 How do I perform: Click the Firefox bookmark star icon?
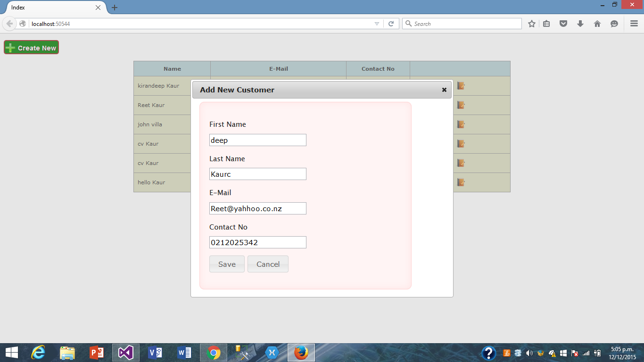[x=531, y=24]
